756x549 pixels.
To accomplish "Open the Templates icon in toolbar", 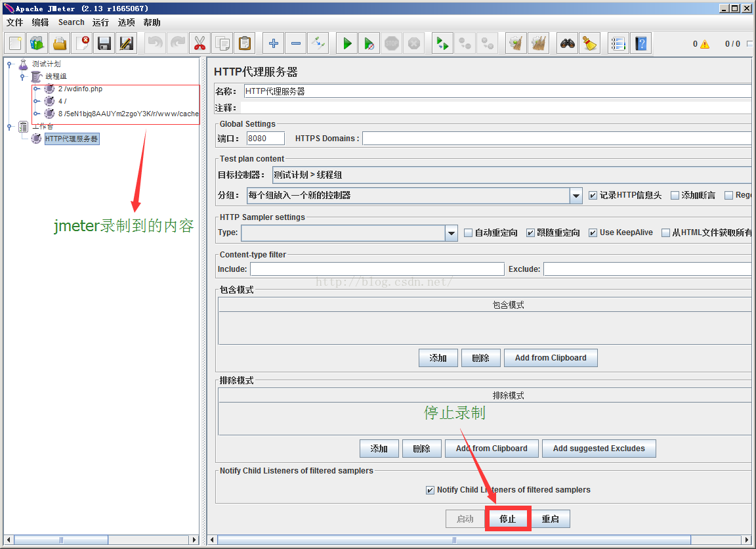I will tap(37, 43).
